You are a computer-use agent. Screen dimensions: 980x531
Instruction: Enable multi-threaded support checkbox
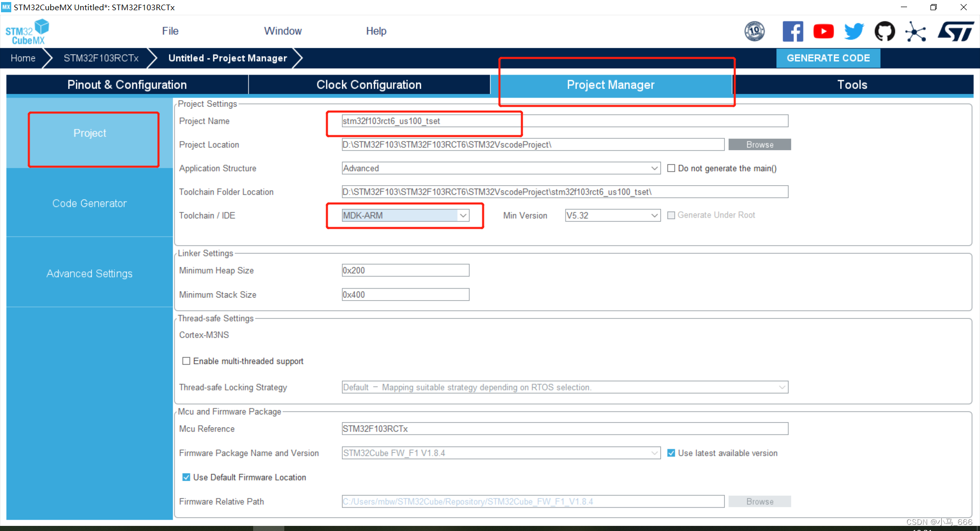[186, 361]
